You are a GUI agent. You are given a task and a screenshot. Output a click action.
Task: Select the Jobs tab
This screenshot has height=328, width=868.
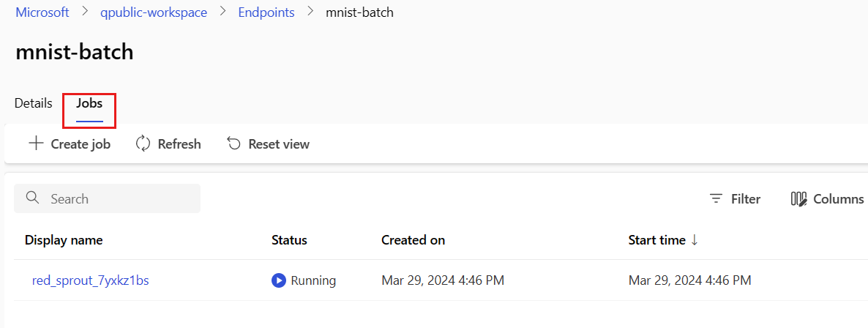click(x=89, y=103)
